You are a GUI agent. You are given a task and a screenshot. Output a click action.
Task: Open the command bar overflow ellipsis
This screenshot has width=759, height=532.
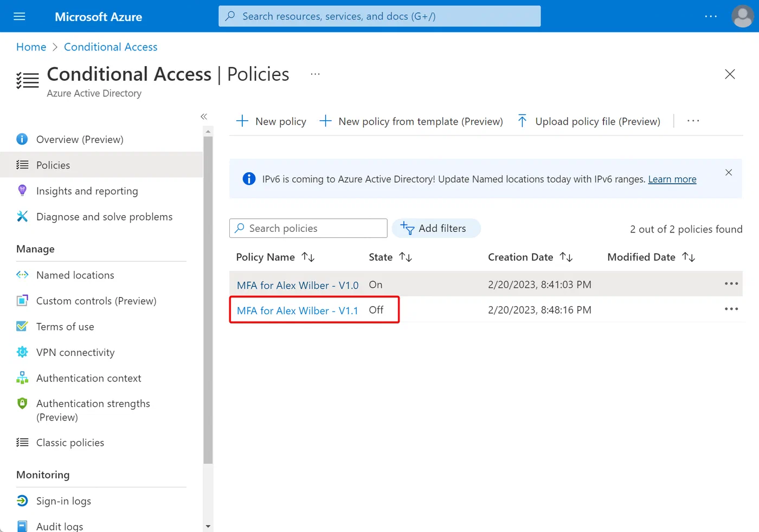pyautogui.click(x=693, y=121)
